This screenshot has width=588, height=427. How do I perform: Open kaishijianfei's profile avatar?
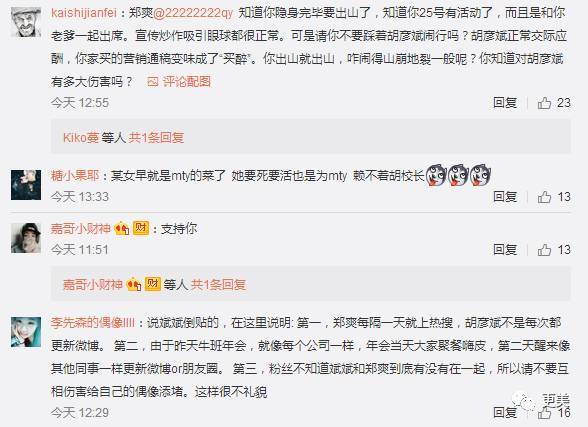[26, 22]
